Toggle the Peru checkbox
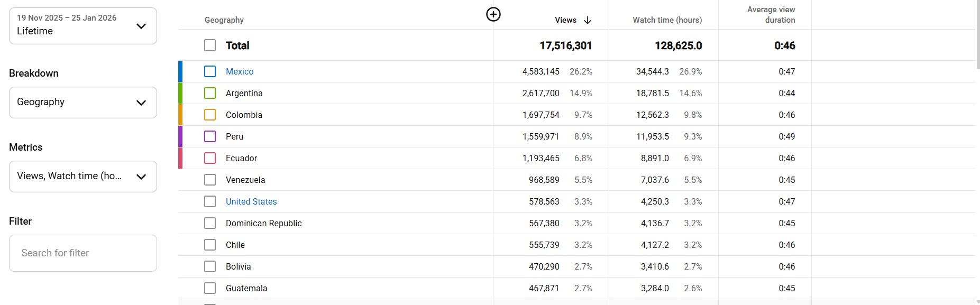This screenshot has width=980, height=305. pyautogui.click(x=210, y=136)
